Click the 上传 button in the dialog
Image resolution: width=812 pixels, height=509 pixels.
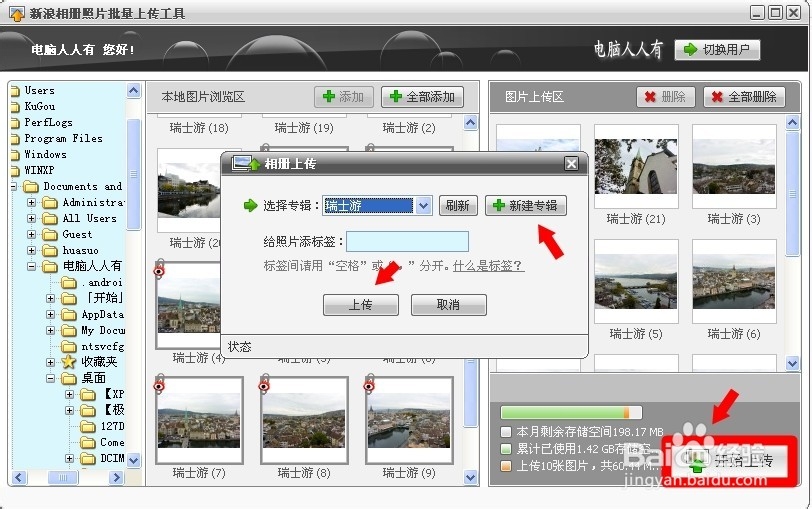click(x=360, y=304)
